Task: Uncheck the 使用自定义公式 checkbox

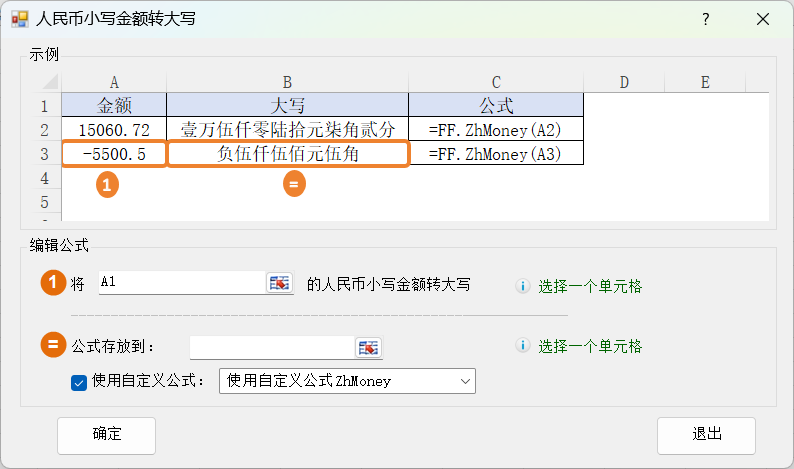Action: [79, 381]
